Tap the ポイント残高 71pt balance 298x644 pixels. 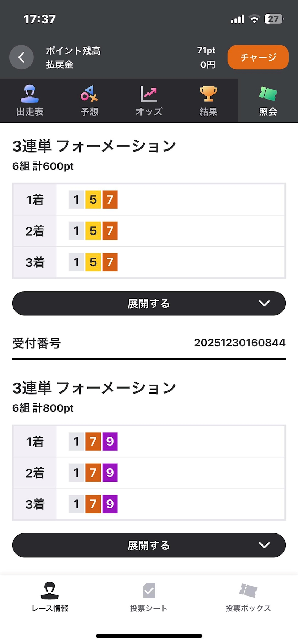pos(206,50)
